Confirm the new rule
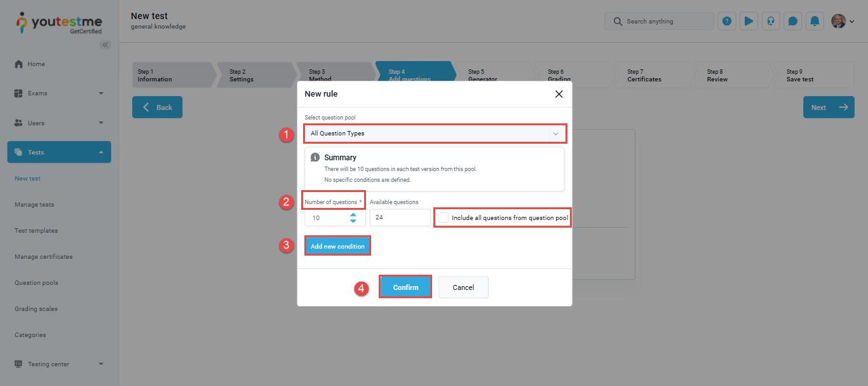Screen dimensions: 868x386 (405, 287)
